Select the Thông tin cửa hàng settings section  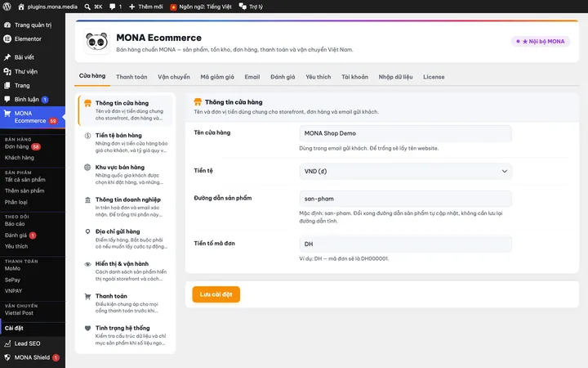[x=126, y=110]
